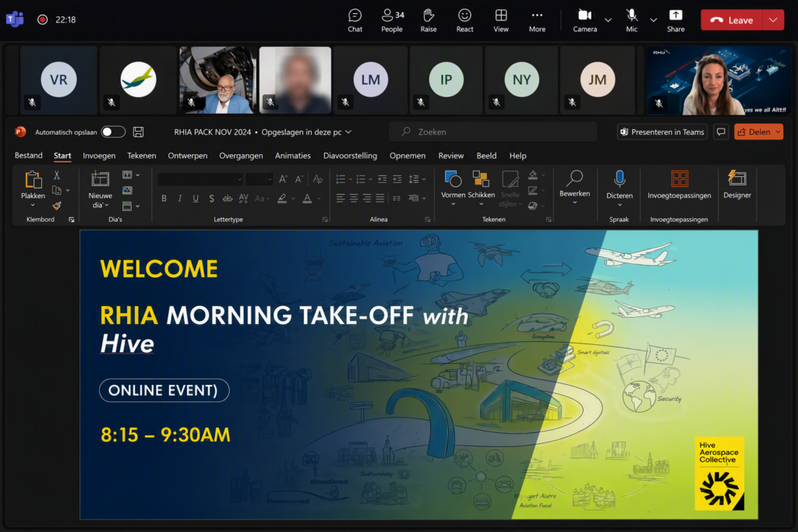Image resolution: width=798 pixels, height=532 pixels.
Task: Expand the file name save location dropdown
Action: coord(348,132)
